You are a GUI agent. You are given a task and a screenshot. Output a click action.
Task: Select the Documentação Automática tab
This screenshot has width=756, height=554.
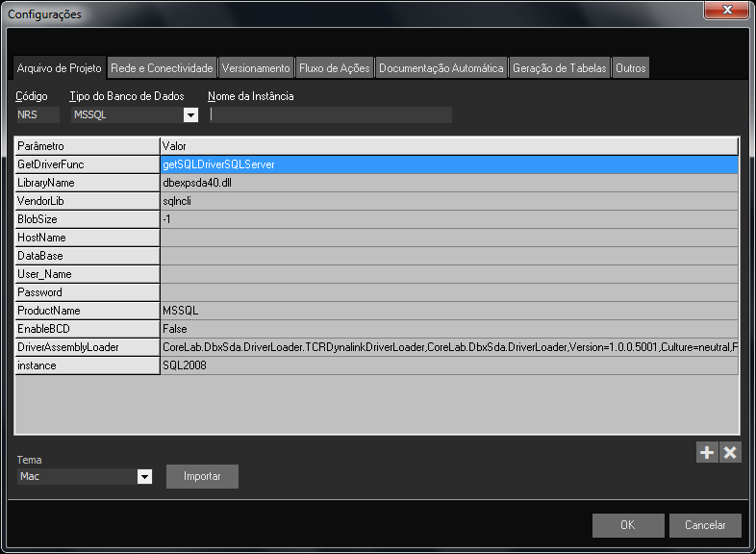pyautogui.click(x=441, y=68)
